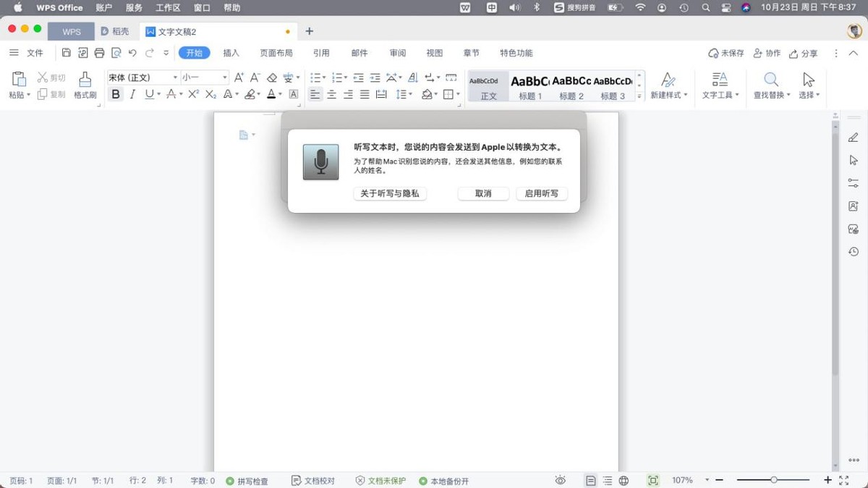This screenshot has height=488, width=868.
Task: Set paragraph alignment to left
Action: (x=315, y=94)
